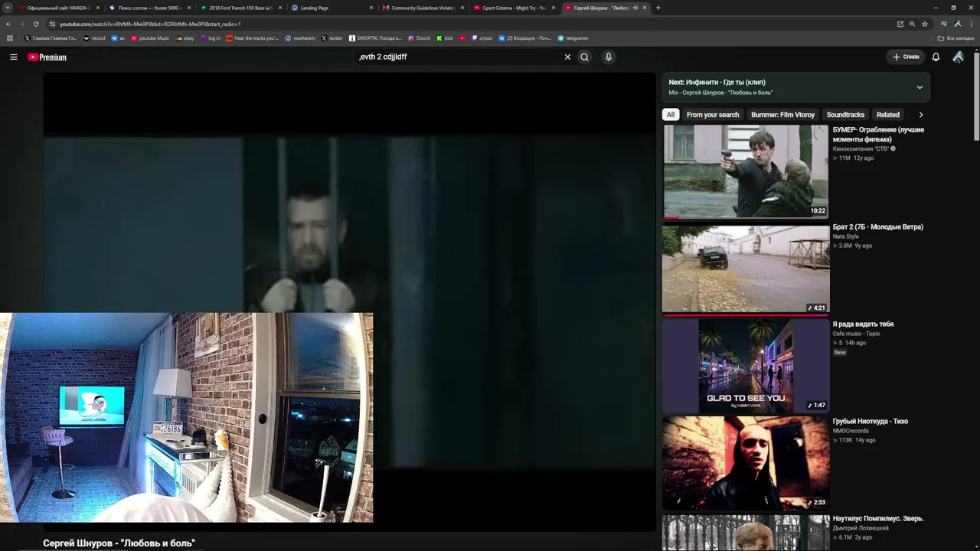The height and width of the screenshot is (551, 980).
Task: Open the БУМЕР- Ограбление video thumbnail
Action: (x=746, y=171)
